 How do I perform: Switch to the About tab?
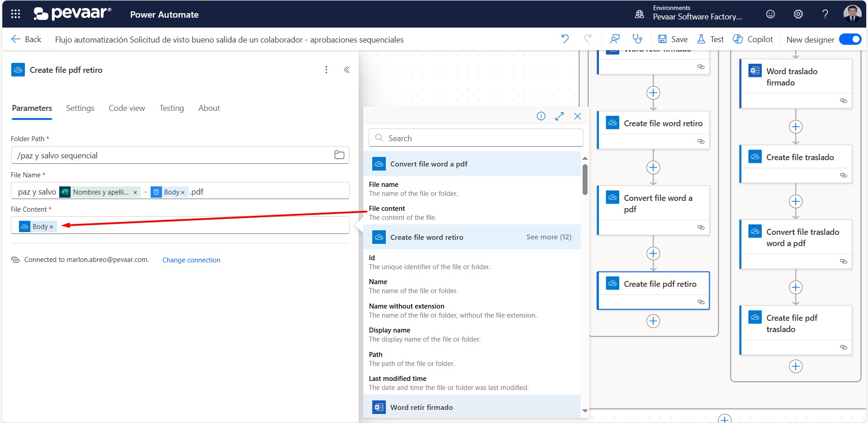point(209,108)
